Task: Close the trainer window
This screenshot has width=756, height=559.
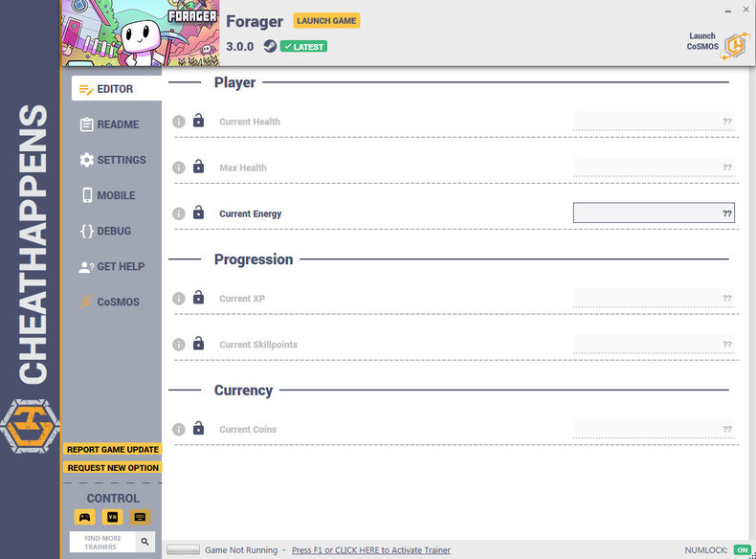Action: click(x=745, y=10)
